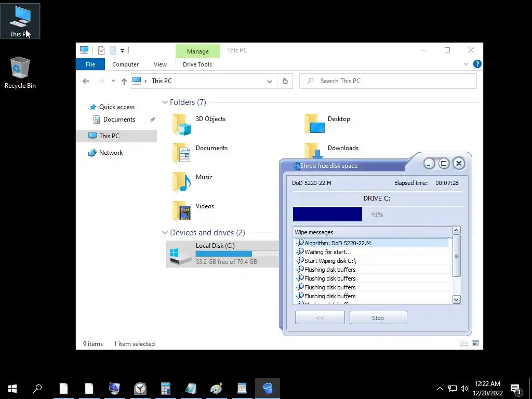Go back with the Back arrow
The width and height of the screenshot is (532, 399).
[86, 81]
